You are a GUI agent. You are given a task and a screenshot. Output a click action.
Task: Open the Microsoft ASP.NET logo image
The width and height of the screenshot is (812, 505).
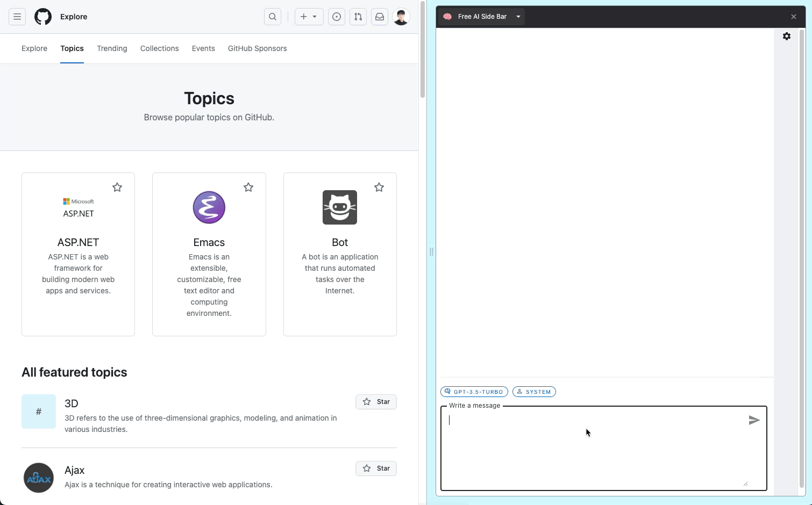click(x=79, y=207)
